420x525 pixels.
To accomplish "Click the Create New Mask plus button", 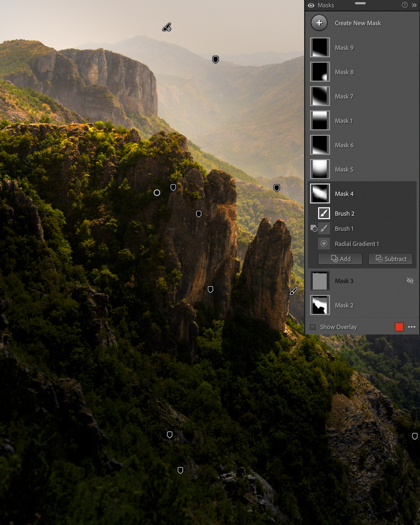I will (319, 23).
